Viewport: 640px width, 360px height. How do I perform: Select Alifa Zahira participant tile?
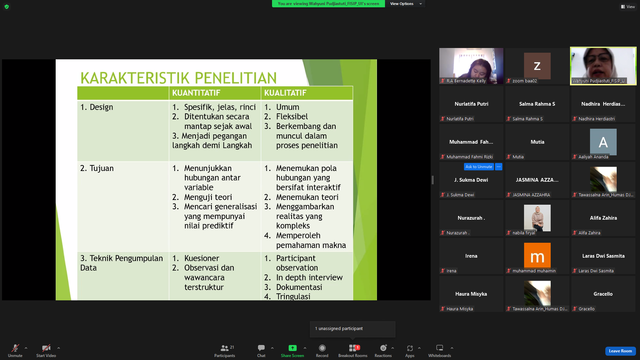(603, 218)
